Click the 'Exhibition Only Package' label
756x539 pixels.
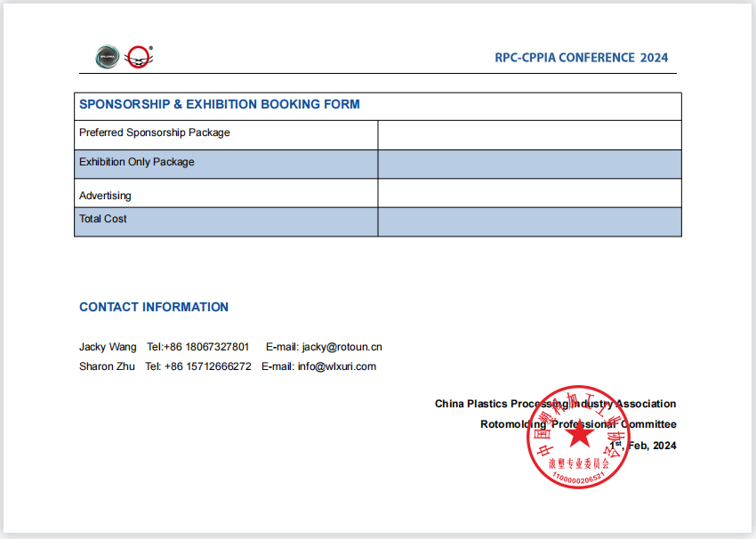click(x=136, y=162)
